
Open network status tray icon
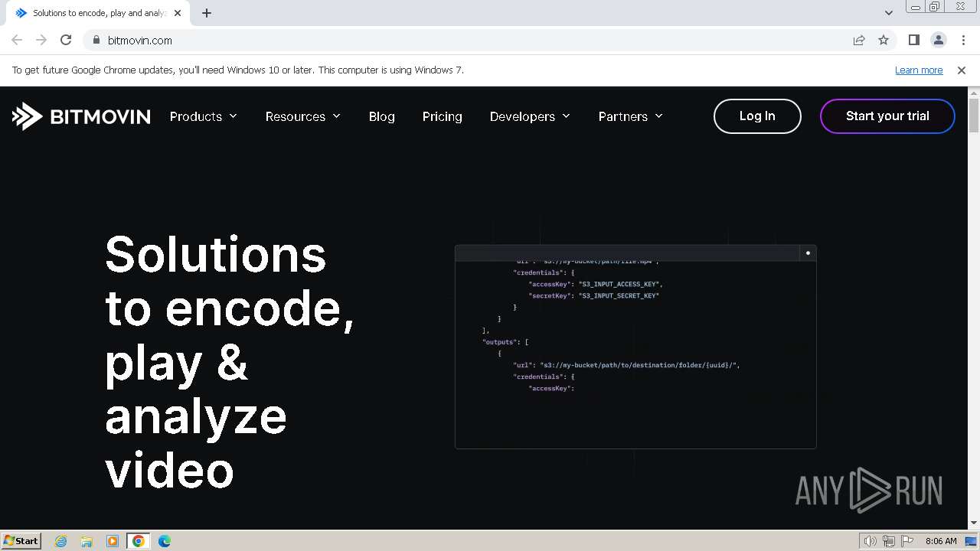point(889,541)
